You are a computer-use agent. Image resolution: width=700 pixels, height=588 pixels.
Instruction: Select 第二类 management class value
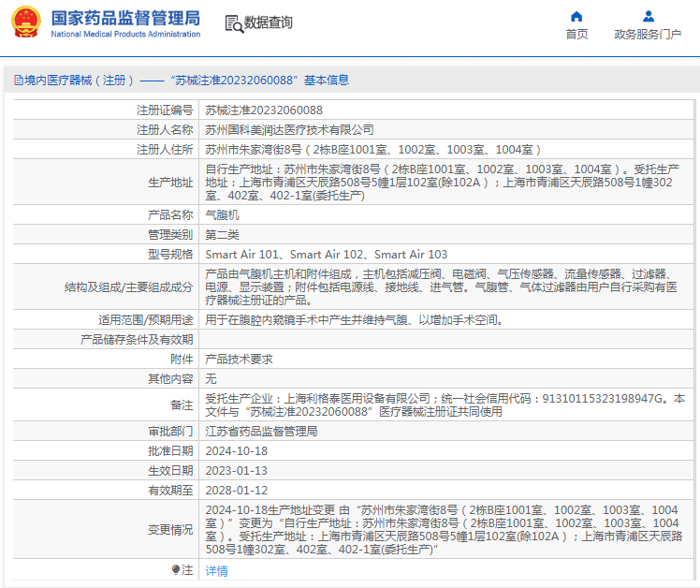[x=223, y=235]
